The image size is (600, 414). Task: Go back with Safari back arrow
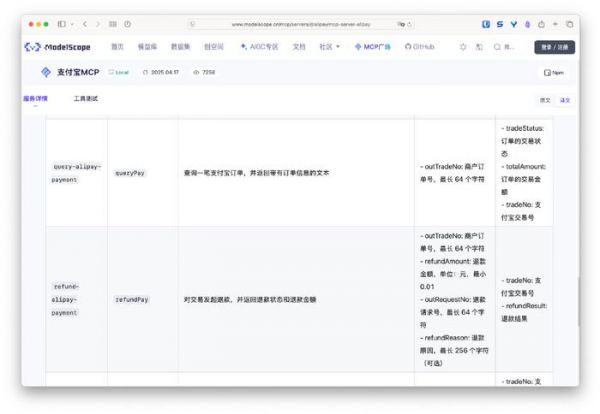click(84, 24)
